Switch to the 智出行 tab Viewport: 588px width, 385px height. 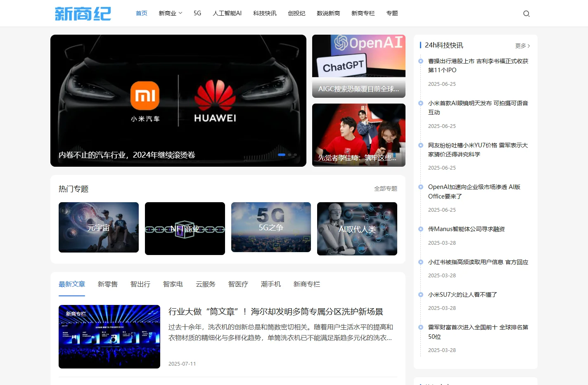click(x=140, y=284)
